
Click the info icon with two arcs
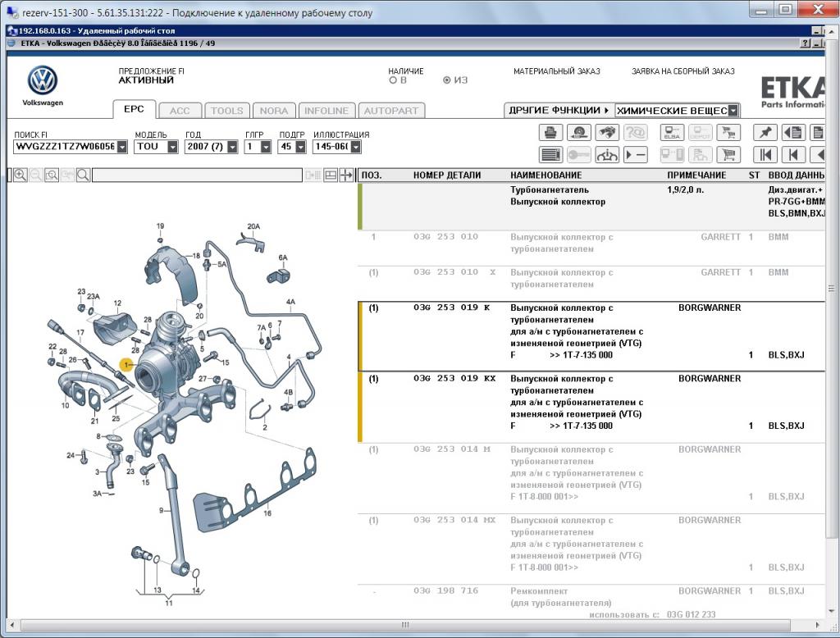coord(606,155)
